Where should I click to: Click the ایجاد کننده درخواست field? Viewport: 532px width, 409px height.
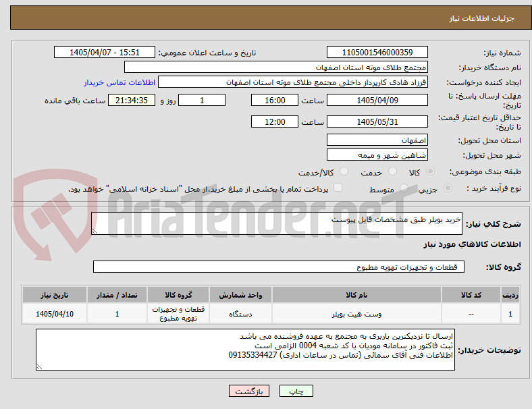pos(293,82)
